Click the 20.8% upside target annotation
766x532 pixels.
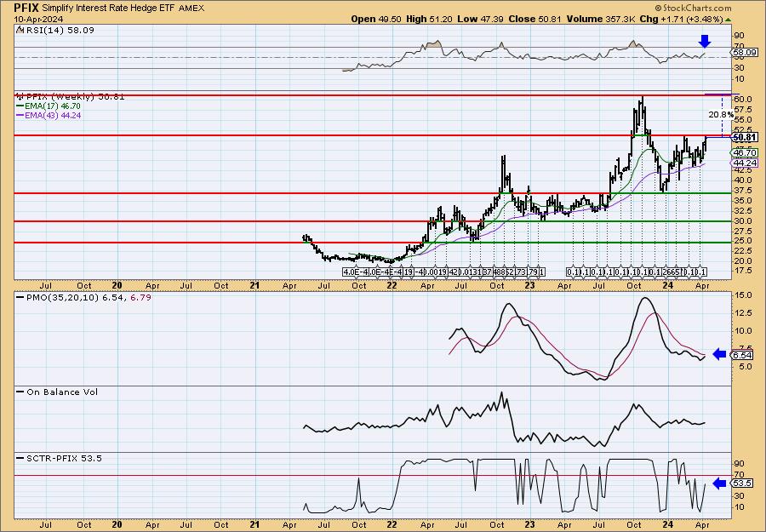tap(721, 115)
